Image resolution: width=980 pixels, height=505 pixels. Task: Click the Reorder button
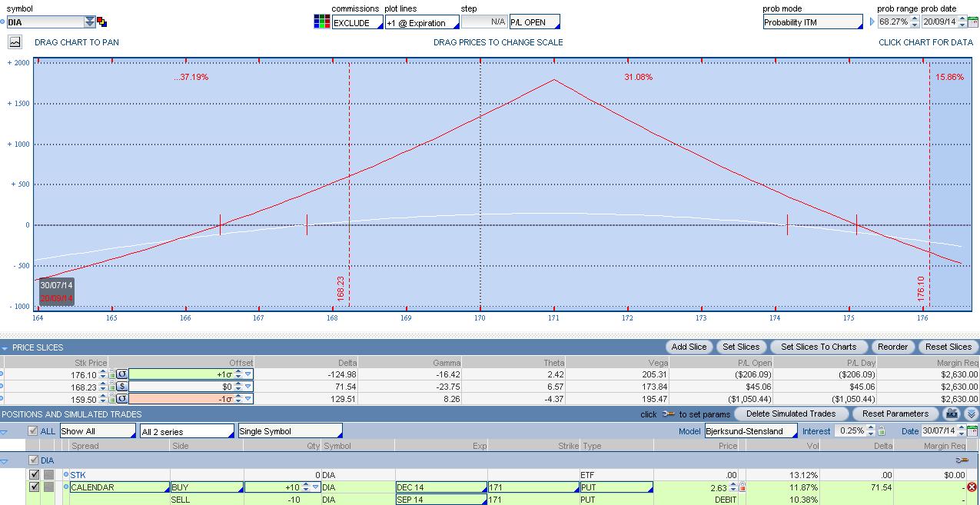[892, 347]
